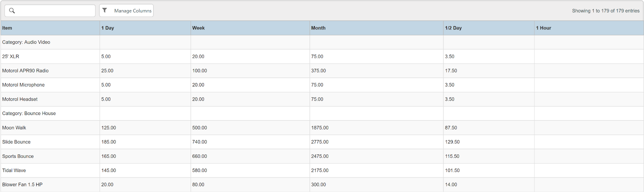Select the Motorol Headset row

(20, 99)
